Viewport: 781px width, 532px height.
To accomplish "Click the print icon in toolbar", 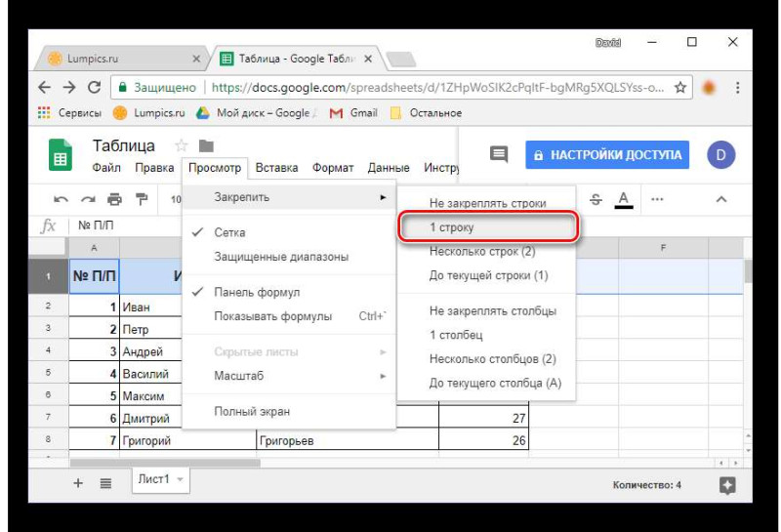I will (x=114, y=199).
